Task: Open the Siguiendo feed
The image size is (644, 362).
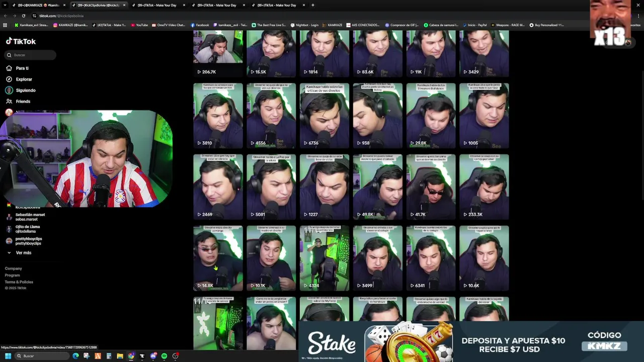Action: tap(21, 90)
